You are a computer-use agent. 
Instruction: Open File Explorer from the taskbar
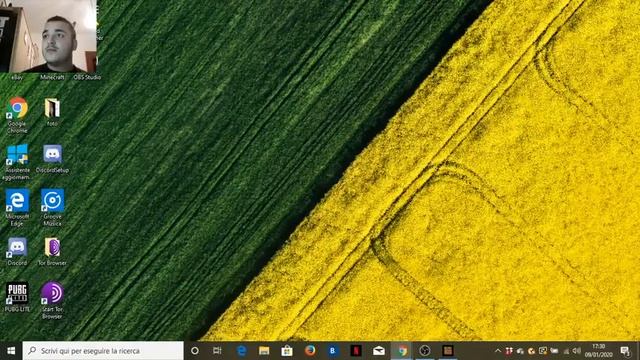264,351
